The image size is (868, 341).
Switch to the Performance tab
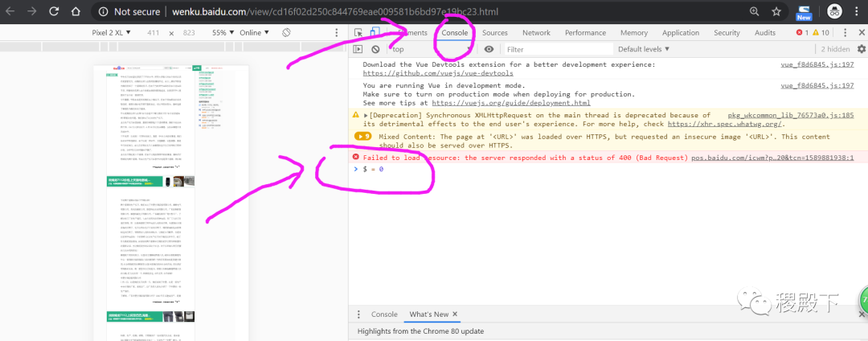click(x=585, y=33)
